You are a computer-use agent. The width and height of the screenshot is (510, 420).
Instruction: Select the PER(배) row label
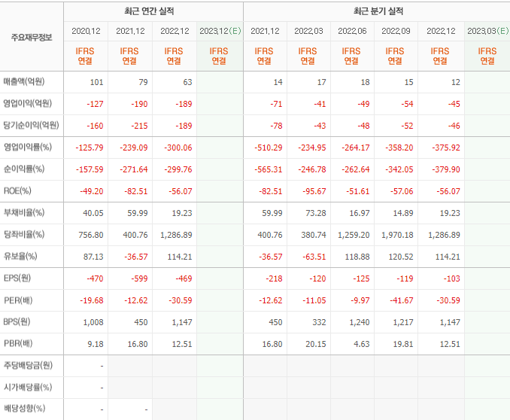[x=18, y=300]
